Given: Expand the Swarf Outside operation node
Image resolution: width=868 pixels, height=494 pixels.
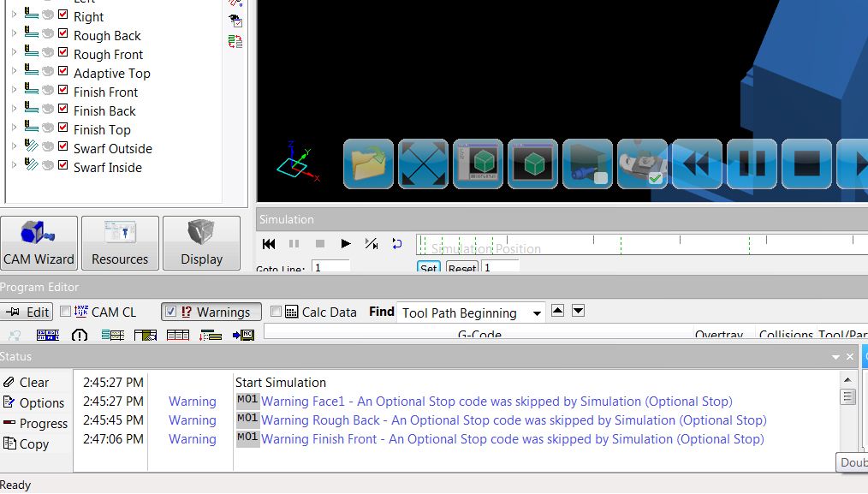Looking at the screenshot, I should [15, 146].
